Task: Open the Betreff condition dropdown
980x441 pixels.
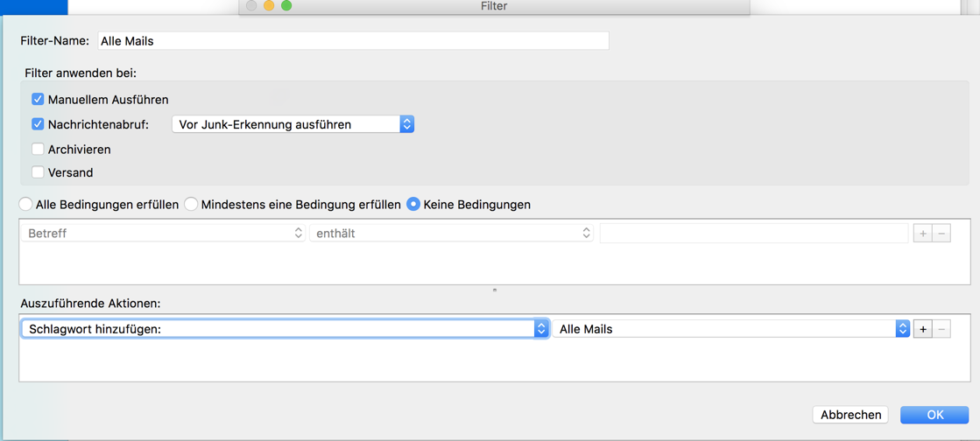Action: click(x=163, y=233)
